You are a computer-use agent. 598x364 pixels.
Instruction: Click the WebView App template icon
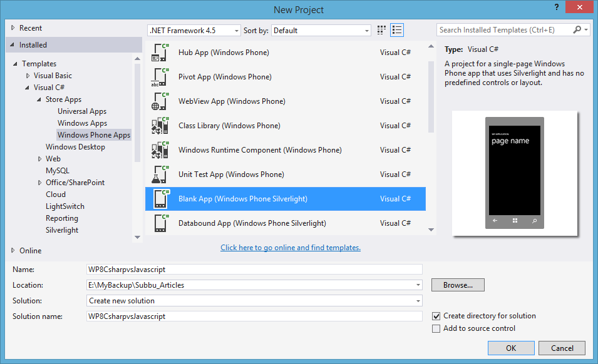point(160,101)
